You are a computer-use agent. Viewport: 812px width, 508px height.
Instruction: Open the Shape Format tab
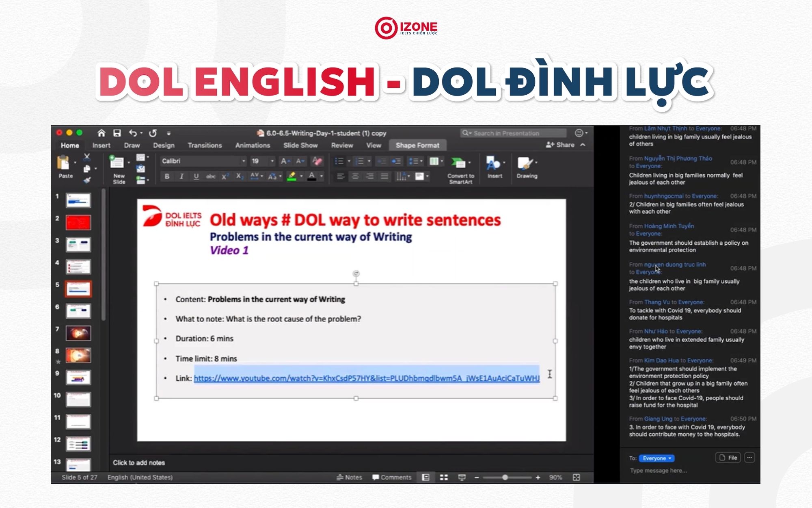[417, 145]
